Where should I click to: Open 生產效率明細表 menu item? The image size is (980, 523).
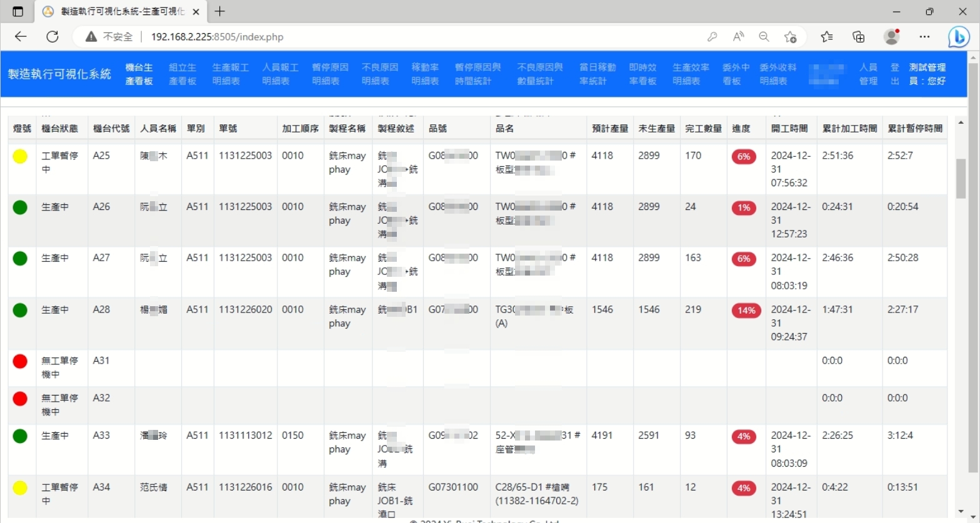[691, 74]
